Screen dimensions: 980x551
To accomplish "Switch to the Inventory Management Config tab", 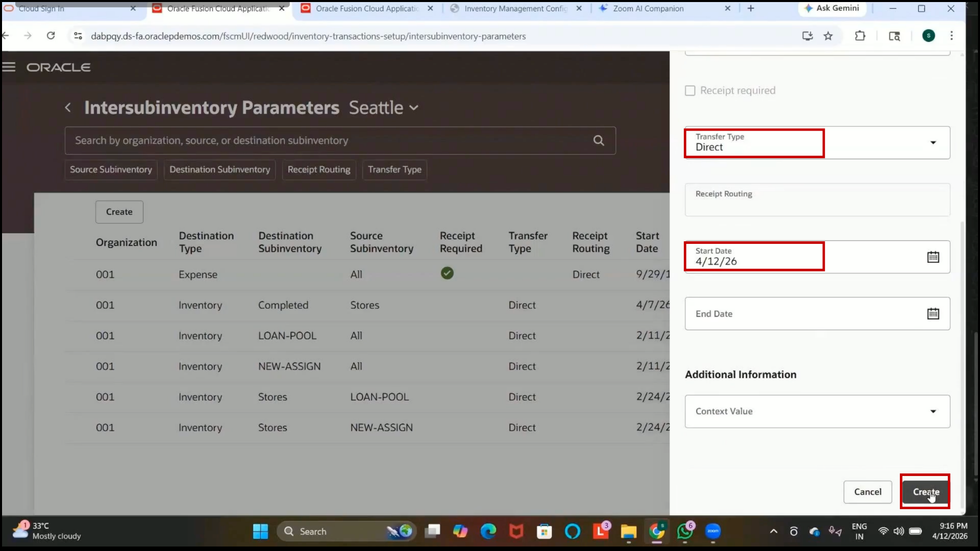I will pos(516,8).
